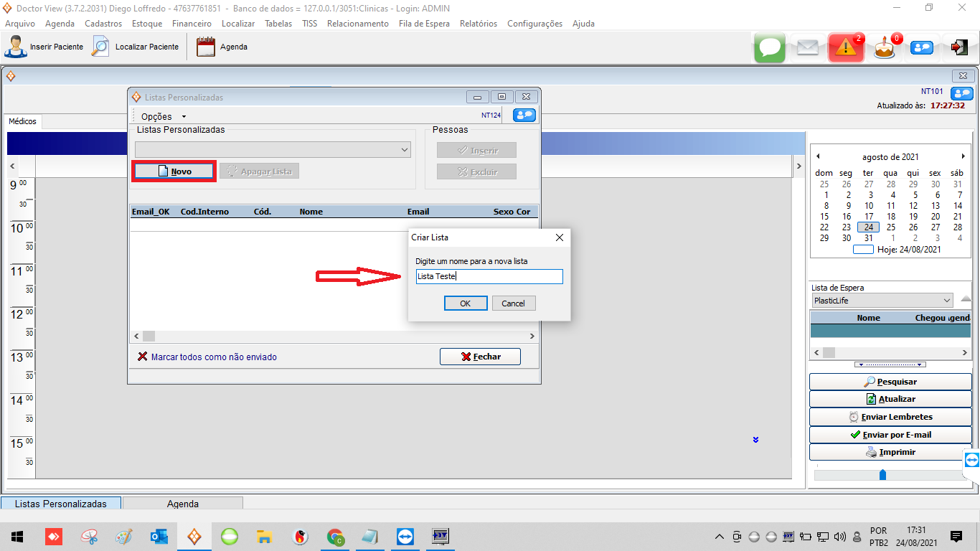Open the birthday cake notifications icon
Image resolution: width=980 pixels, height=551 pixels.
[x=885, y=48]
